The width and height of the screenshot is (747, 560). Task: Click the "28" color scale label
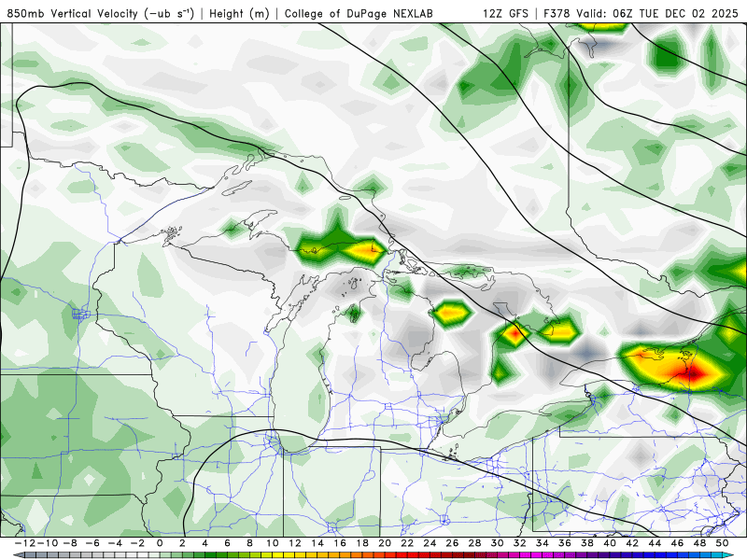pos(474,543)
